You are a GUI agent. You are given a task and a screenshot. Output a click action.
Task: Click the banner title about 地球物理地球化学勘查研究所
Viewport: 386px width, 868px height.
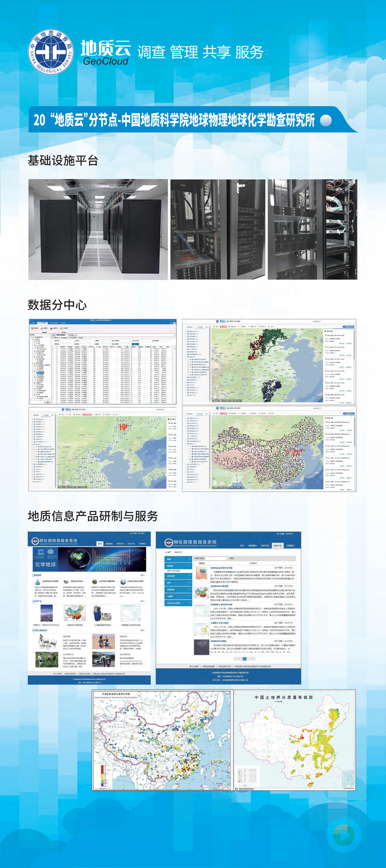(x=174, y=120)
